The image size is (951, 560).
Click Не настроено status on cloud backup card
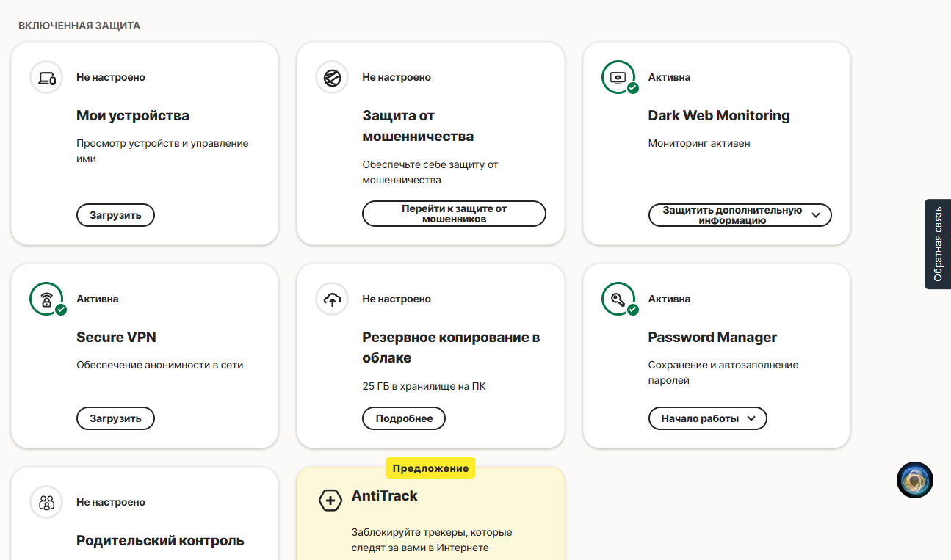coord(397,299)
